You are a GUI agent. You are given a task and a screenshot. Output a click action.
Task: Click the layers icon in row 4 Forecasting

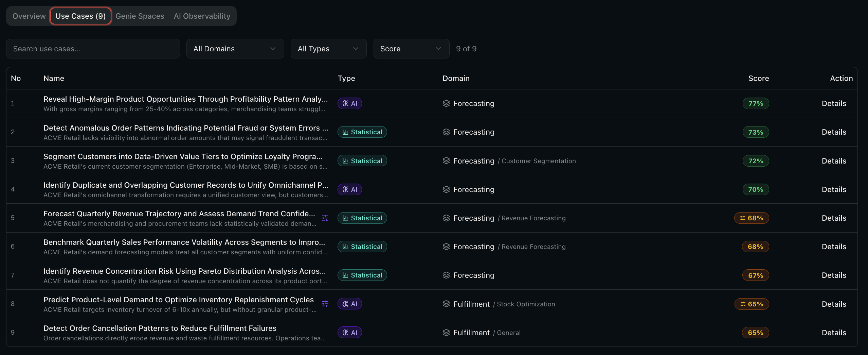click(x=446, y=189)
